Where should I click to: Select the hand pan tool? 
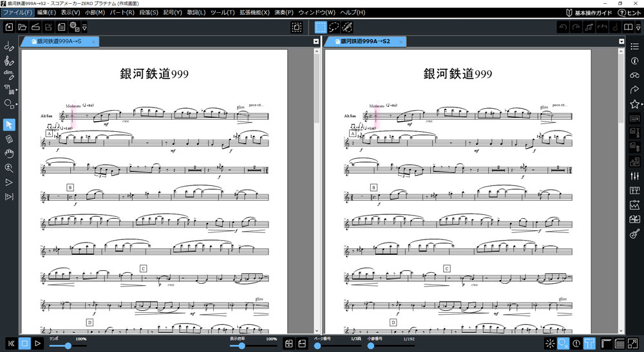[x=9, y=153]
